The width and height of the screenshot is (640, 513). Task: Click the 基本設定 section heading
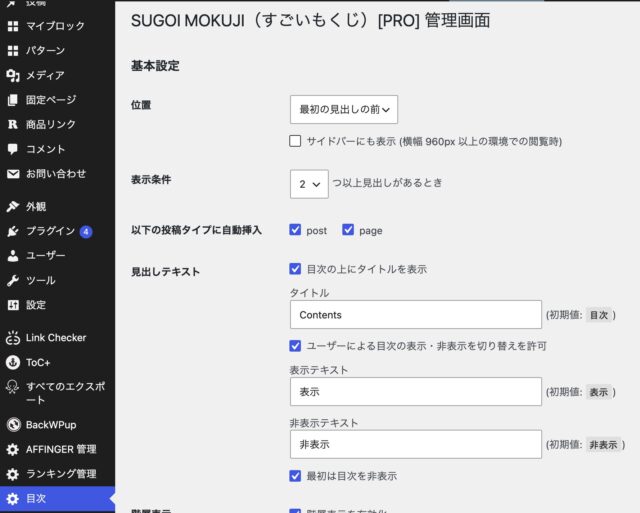(155, 66)
